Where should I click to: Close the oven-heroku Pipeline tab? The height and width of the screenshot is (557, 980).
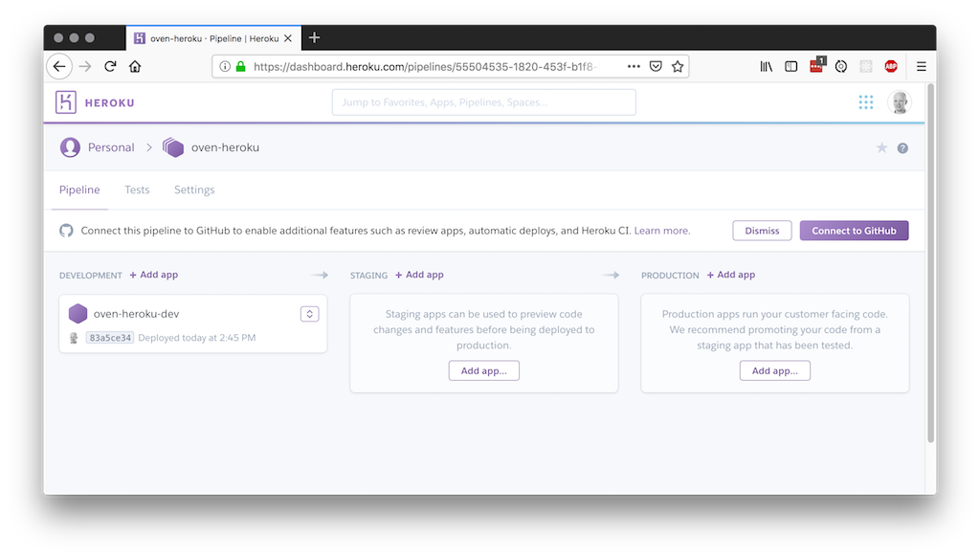tap(288, 38)
